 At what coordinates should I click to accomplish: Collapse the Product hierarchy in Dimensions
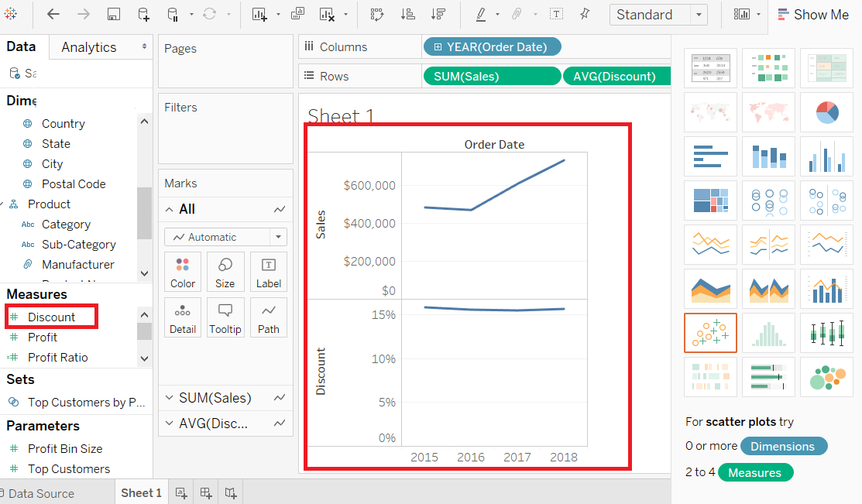coord(2,204)
